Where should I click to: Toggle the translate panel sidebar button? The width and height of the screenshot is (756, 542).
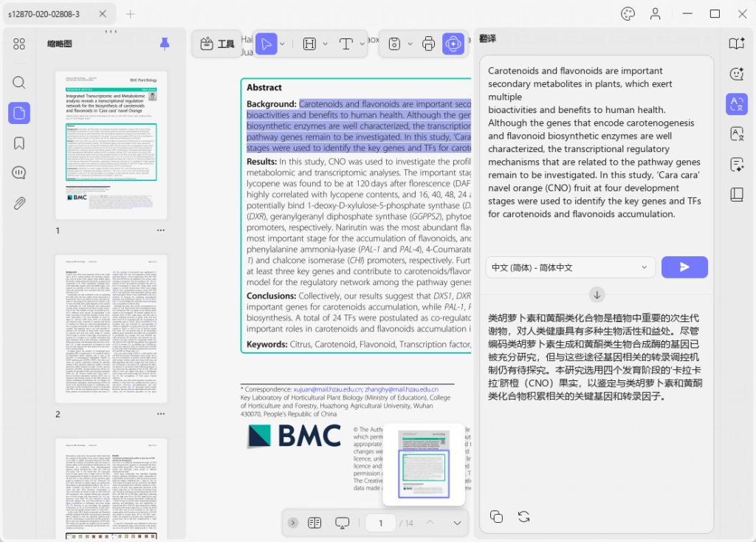(x=736, y=104)
